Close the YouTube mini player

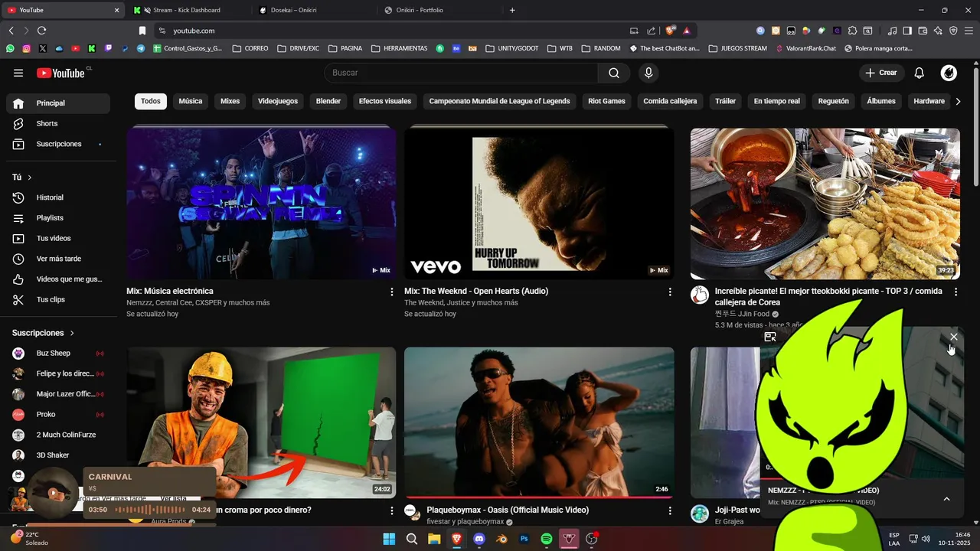point(953,337)
